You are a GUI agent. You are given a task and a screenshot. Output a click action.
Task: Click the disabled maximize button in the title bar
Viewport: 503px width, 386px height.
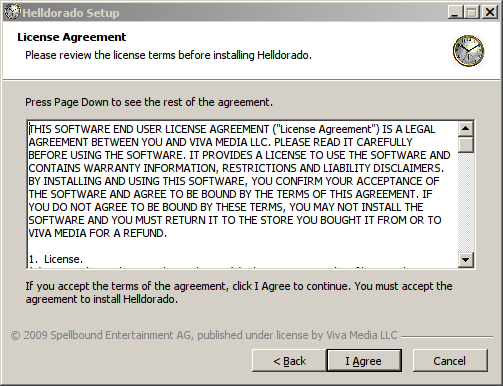(472, 12)
